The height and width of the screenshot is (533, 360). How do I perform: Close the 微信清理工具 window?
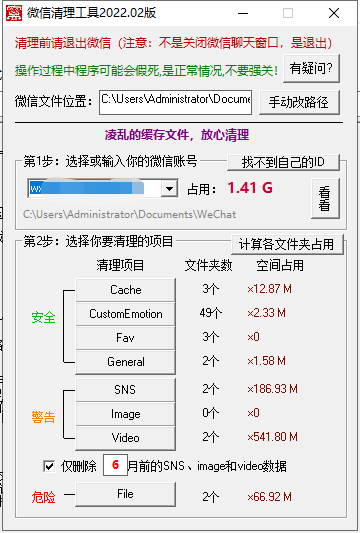(x=334, y=13)
